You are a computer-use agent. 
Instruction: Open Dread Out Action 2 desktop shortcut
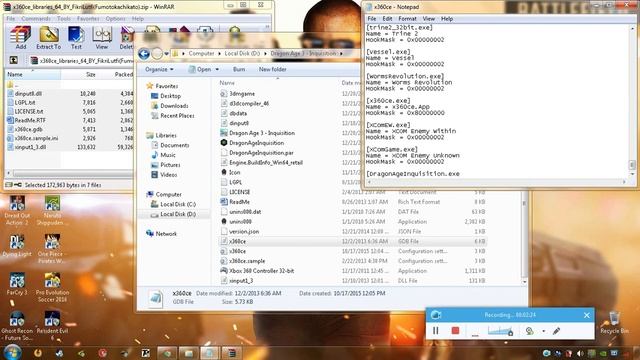17,210
